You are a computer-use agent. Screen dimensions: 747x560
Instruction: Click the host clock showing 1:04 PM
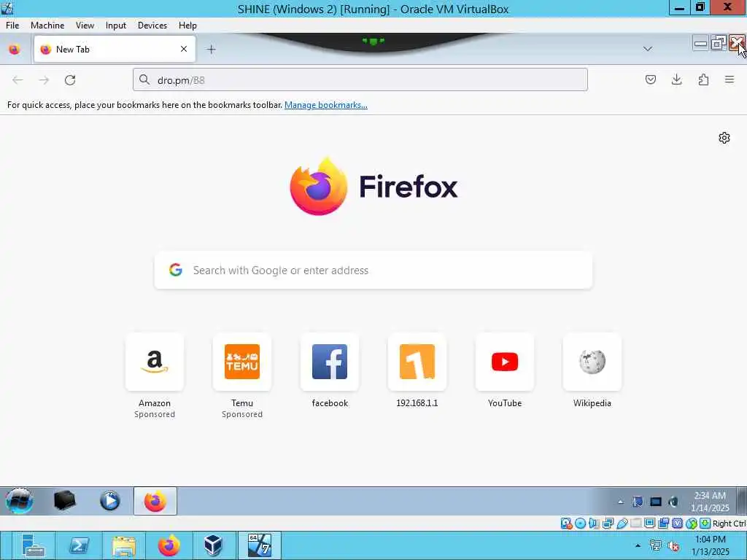tap(710, 545)
